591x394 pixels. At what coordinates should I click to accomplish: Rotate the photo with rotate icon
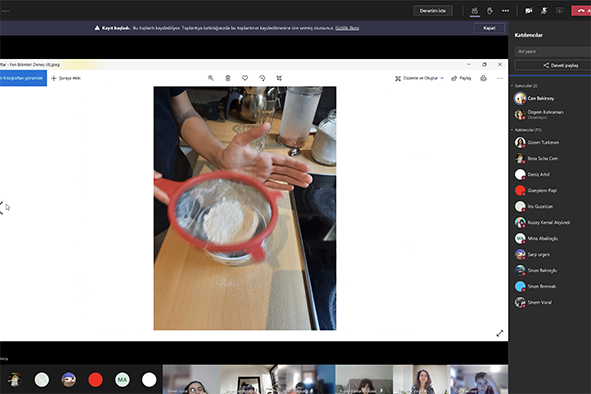(x=262, y=78)
